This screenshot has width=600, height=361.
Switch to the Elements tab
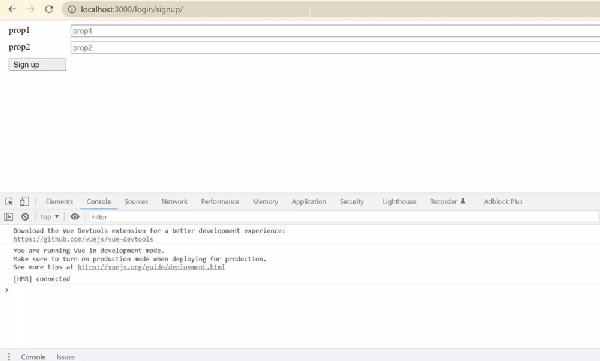tap(59, 201)
